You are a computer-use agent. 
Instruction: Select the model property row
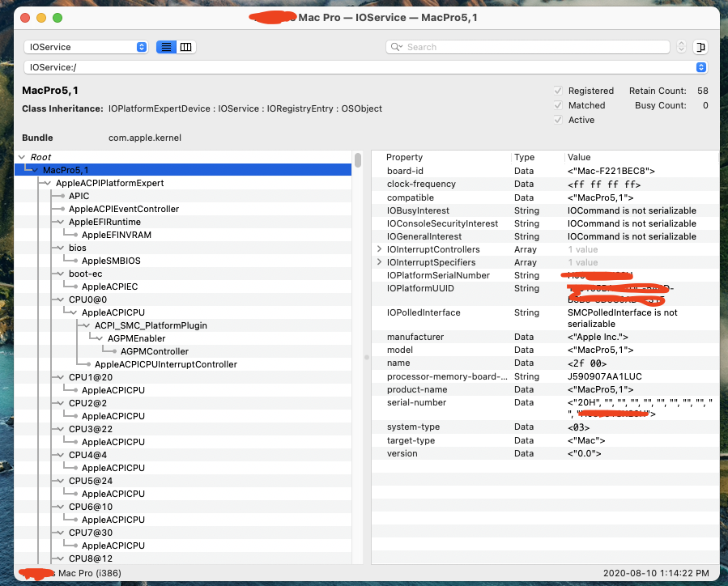click(546, 350)
